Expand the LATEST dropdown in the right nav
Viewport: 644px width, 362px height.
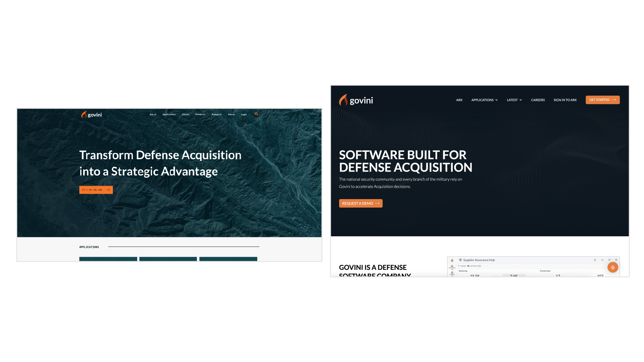[x=514, y=100]
